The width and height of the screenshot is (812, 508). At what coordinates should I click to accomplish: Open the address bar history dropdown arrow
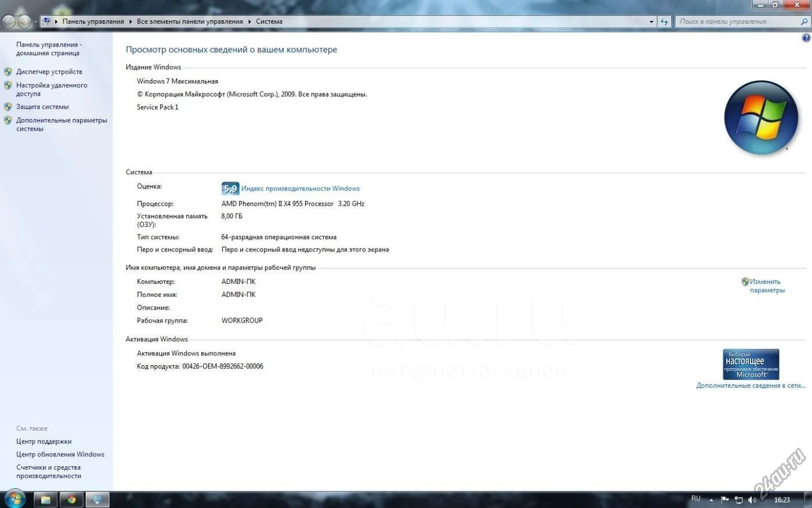[x=652, y=21]
